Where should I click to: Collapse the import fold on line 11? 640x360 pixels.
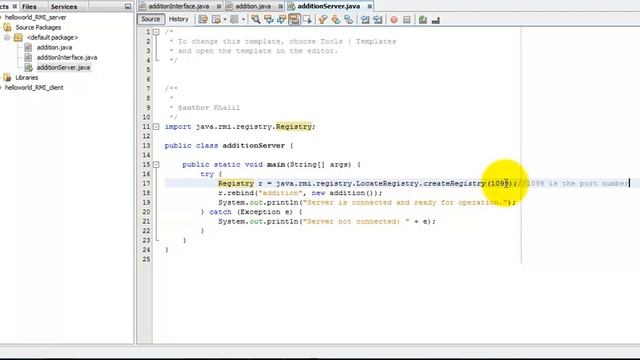point(156,127)
